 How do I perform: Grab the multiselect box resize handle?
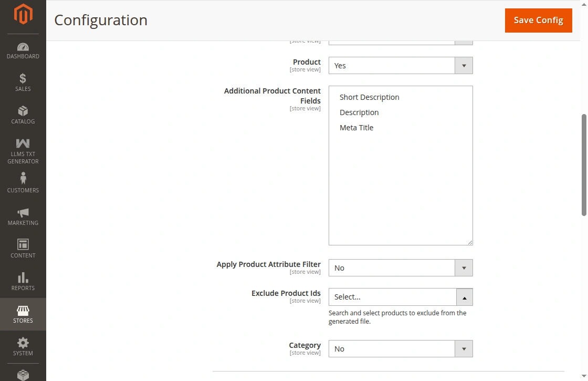(x=470, y=242)
